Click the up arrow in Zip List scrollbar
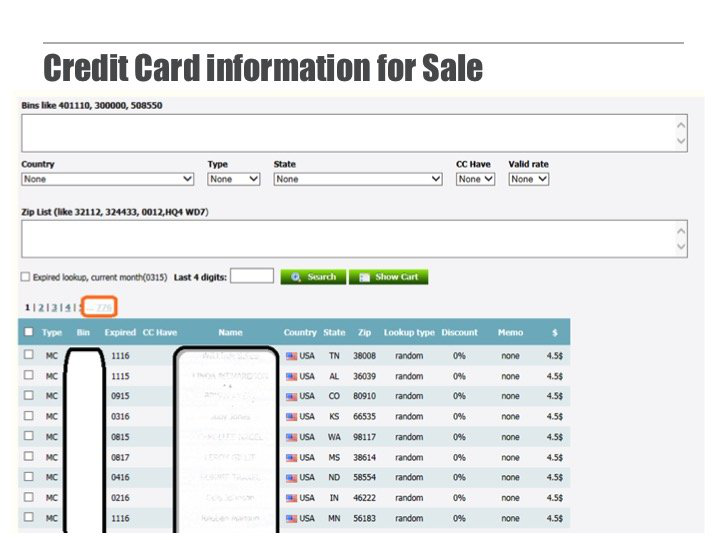The width and height of the screenshot is (720, 540). click(x=681, y=231)
